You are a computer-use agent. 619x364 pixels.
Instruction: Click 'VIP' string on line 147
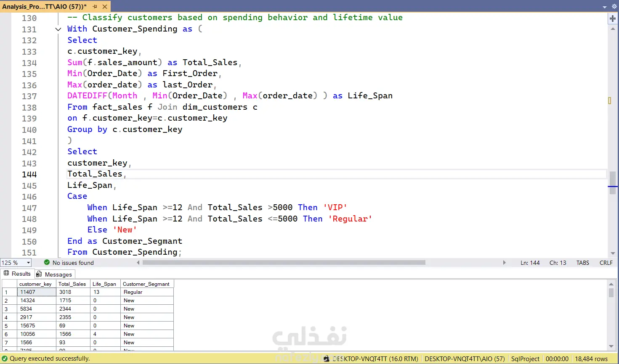(335, 208)
